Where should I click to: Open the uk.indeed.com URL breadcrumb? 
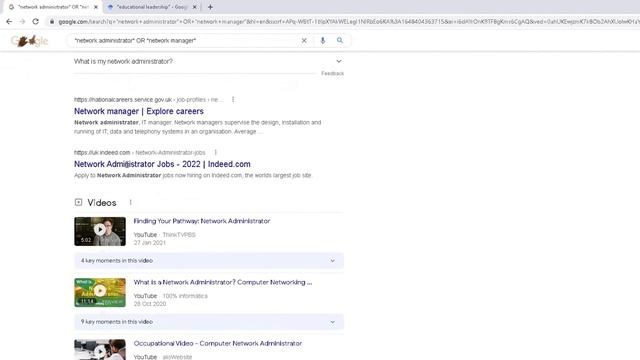[x=140, y=153]
